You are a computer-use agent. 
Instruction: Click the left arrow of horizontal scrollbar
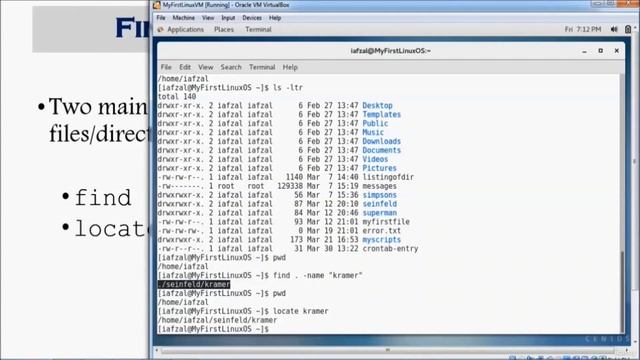pyautogui.click(x=157, y=350)
